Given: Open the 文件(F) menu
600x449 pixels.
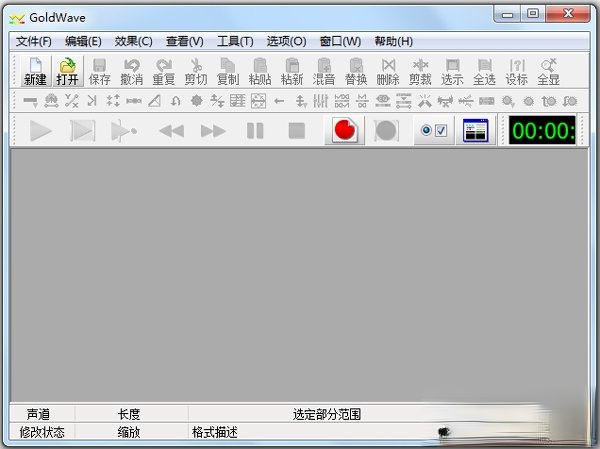Looking at the screenshot, I should [34, 41].
